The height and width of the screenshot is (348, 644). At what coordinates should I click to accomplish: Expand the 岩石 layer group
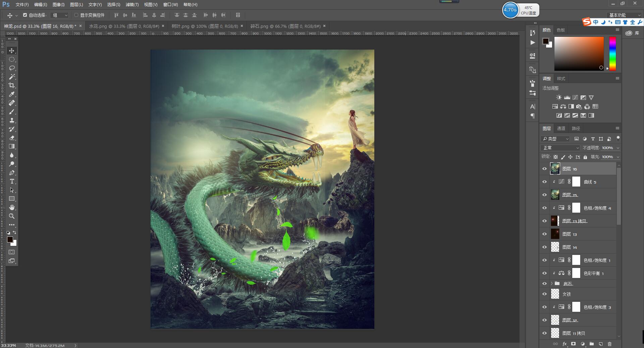pos(552,283)
